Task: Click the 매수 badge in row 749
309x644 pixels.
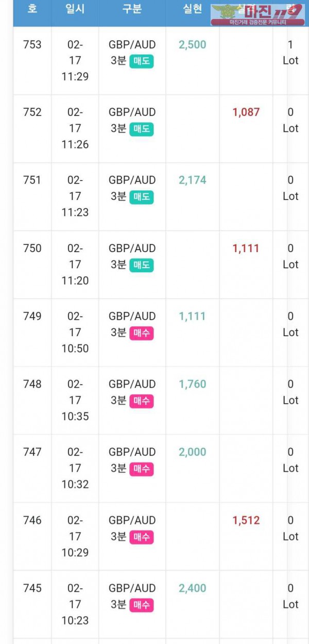Action: pos(141,333)
